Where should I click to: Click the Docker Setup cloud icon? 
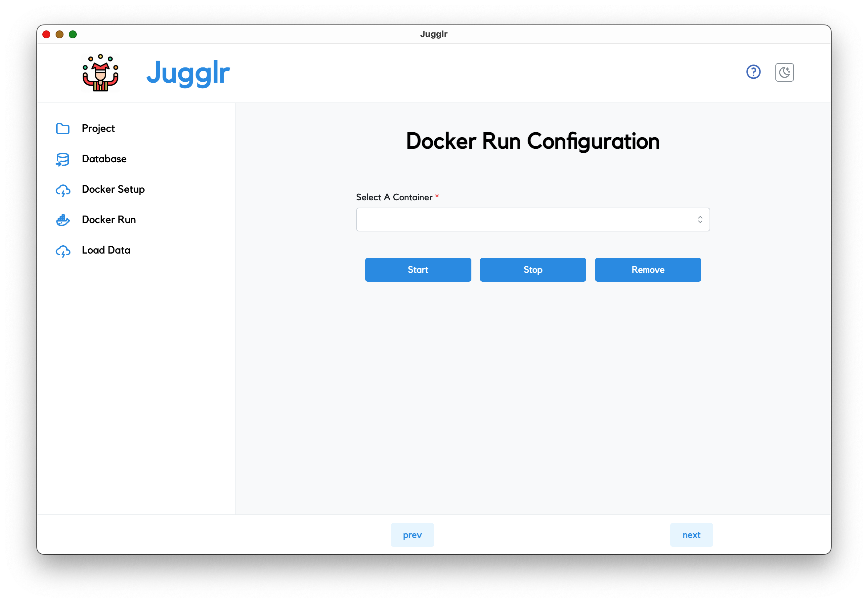[x=63, y=190]
